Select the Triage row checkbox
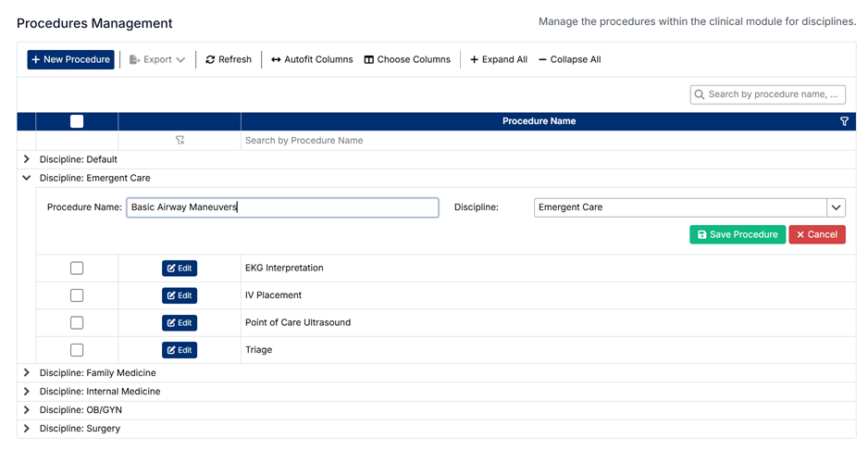The height and width of the screenshot is (451, 868). point(77,350)
